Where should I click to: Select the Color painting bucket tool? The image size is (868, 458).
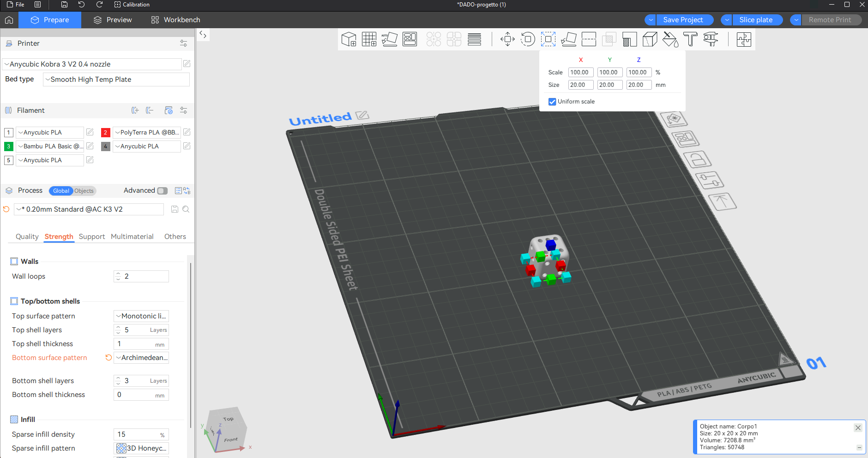(670, 39)
